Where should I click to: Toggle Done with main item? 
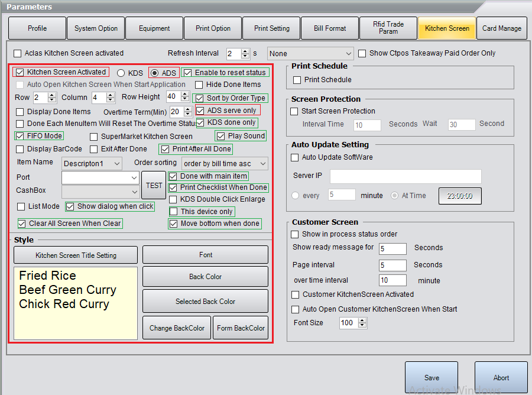coord(173,176)
